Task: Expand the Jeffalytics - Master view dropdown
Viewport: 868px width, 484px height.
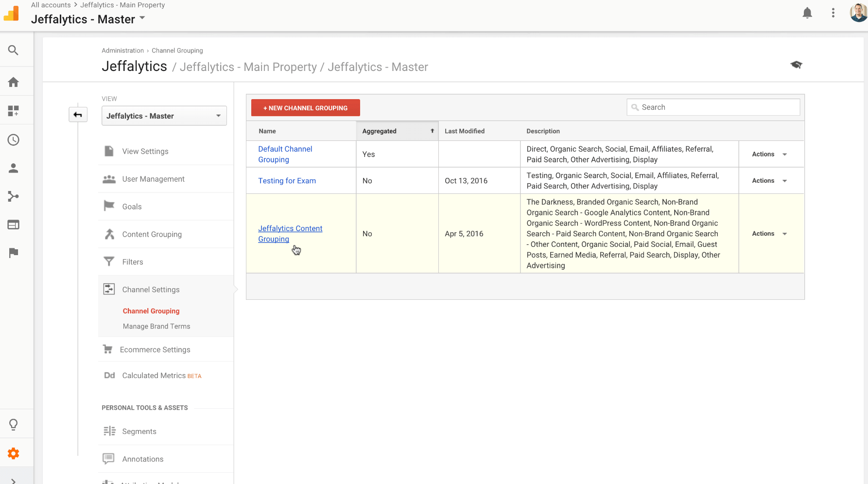Action: [x=164, y=116]
